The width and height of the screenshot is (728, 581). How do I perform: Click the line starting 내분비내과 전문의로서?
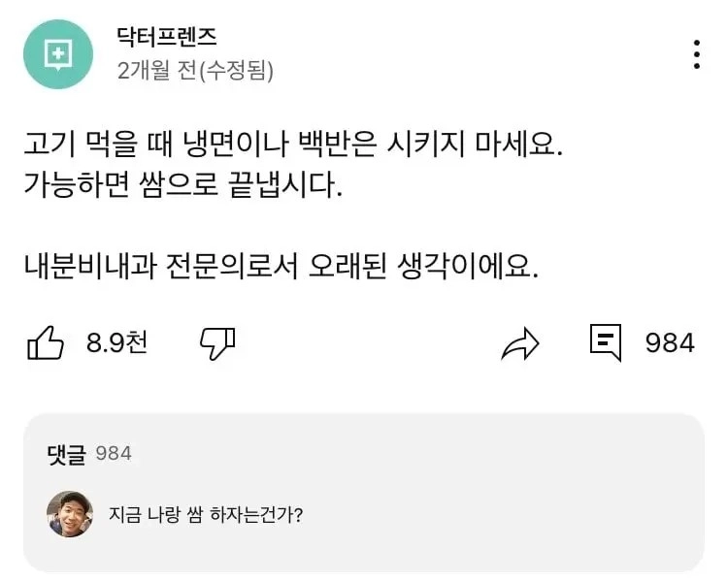281,266
